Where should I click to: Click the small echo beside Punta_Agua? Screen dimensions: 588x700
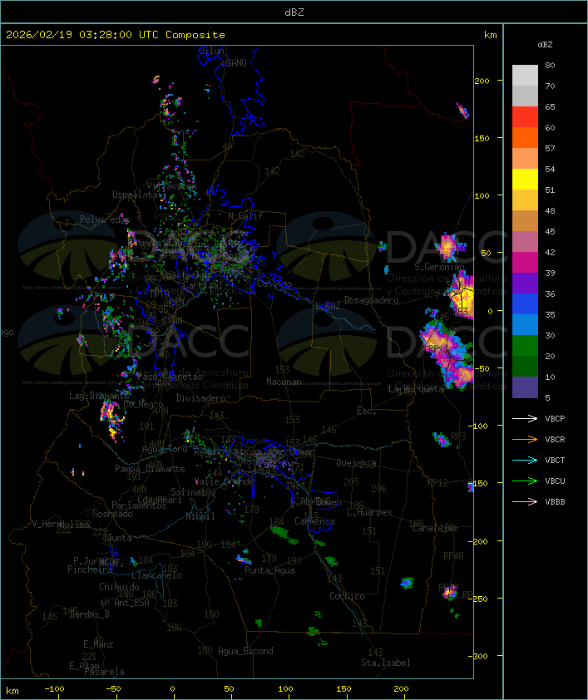tap(244, 560)
